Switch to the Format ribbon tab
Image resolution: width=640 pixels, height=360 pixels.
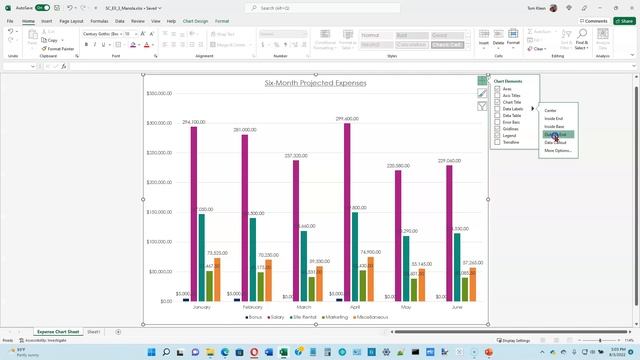(222, 21)
